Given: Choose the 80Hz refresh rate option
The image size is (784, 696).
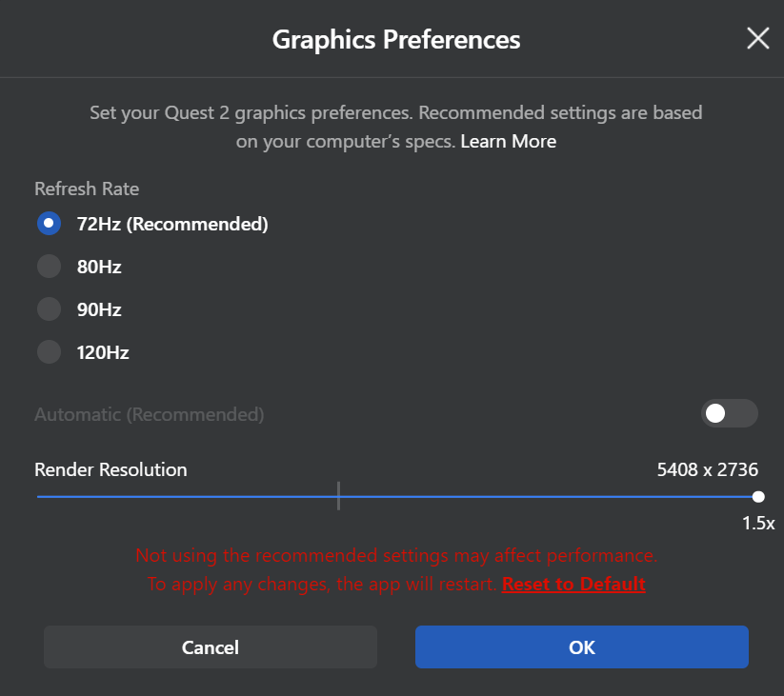Looking at the screenshot, I should [49, 267].
